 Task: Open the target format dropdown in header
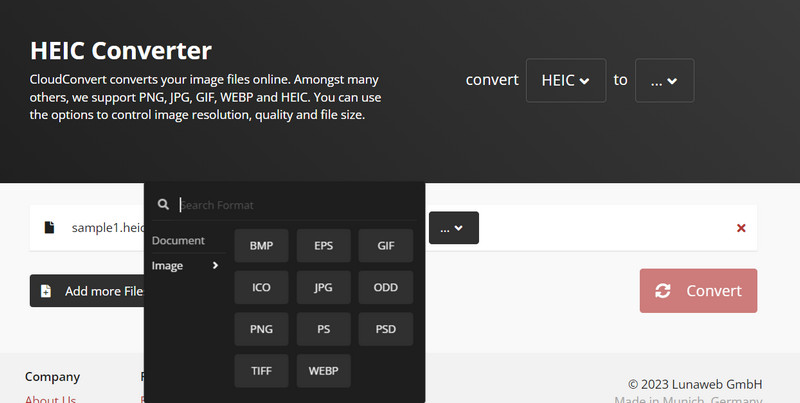point(664,80)
